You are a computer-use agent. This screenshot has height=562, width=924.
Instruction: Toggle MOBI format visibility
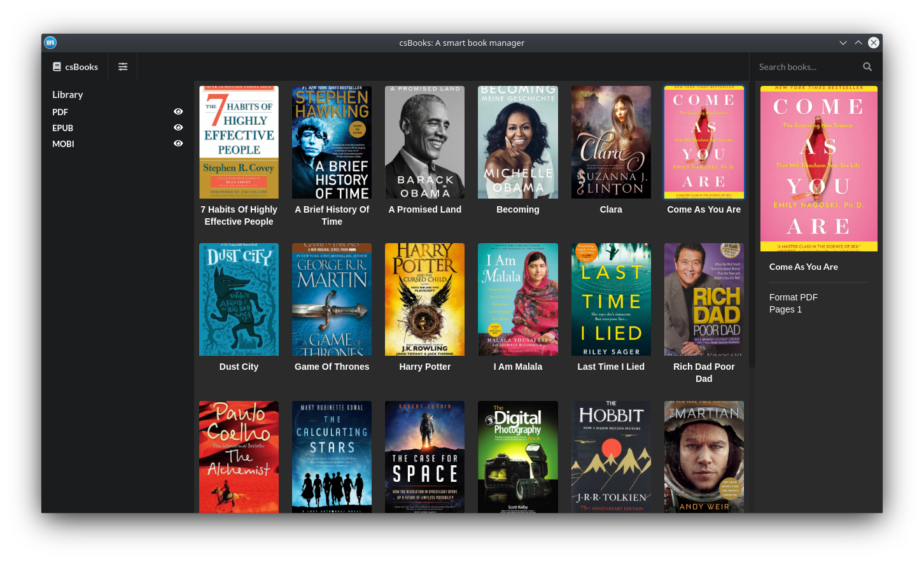coord(178,143)
